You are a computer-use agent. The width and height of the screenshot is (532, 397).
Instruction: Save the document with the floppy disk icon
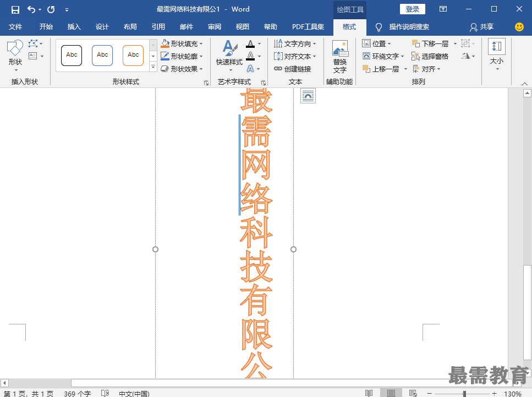pos(15,9)
